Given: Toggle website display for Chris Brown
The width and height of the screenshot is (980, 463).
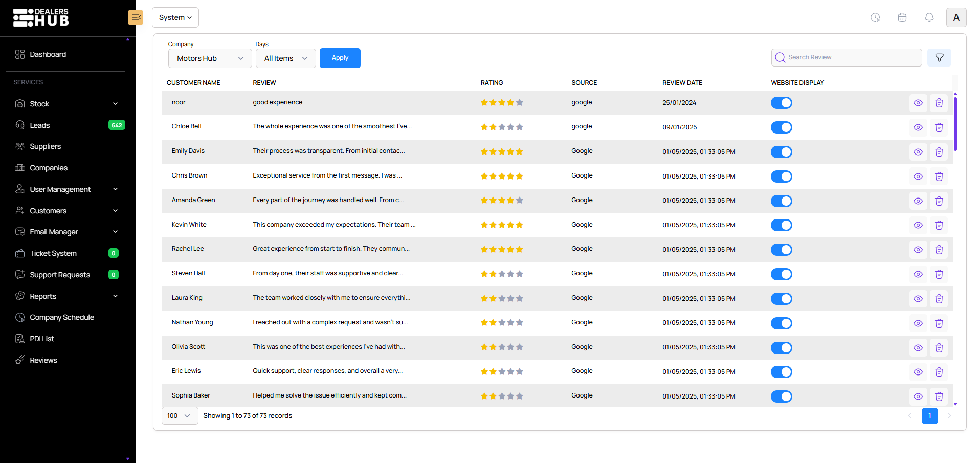Looking at the screenshot, I should (x=781, y=177).
